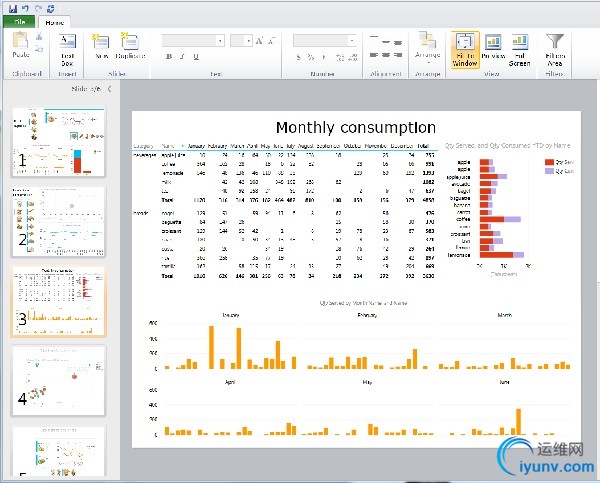Switch to the Home tab
600x483 pixels.
54,23
